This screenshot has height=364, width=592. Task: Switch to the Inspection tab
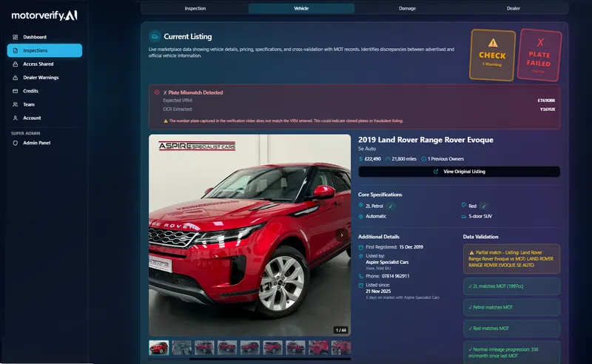click(195, 8)
